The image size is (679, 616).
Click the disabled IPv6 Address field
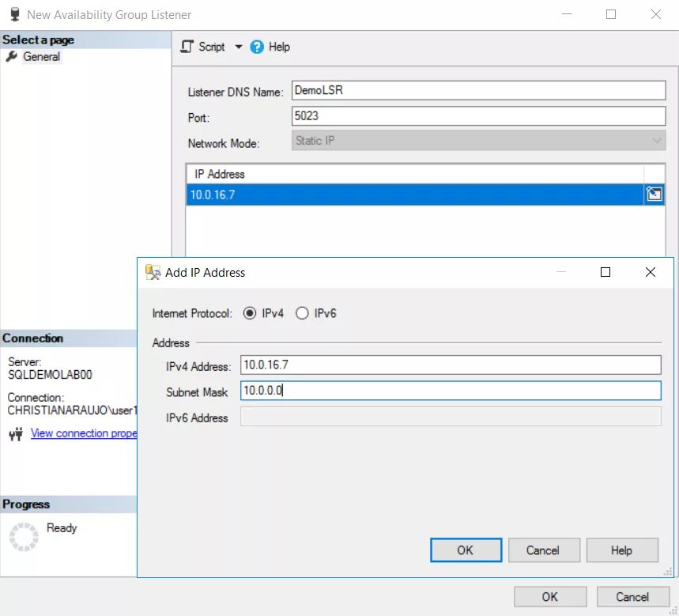point(451,417)
